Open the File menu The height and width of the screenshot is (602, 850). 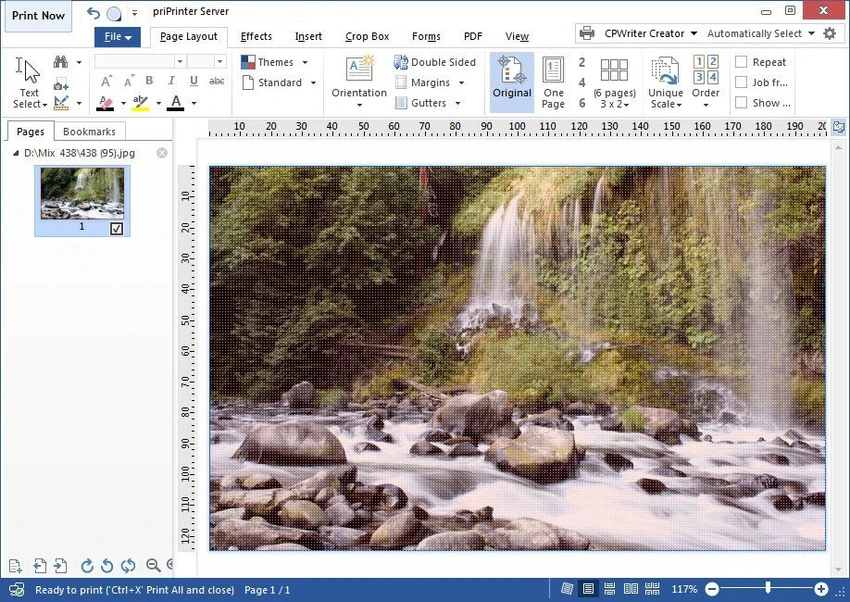[x=118, y=37]
